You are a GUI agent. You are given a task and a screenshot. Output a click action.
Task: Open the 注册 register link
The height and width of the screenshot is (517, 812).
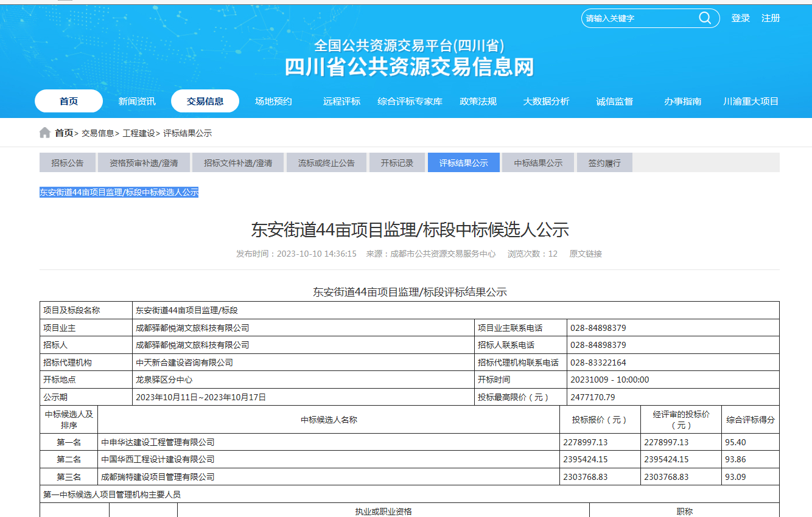[771, 18]
